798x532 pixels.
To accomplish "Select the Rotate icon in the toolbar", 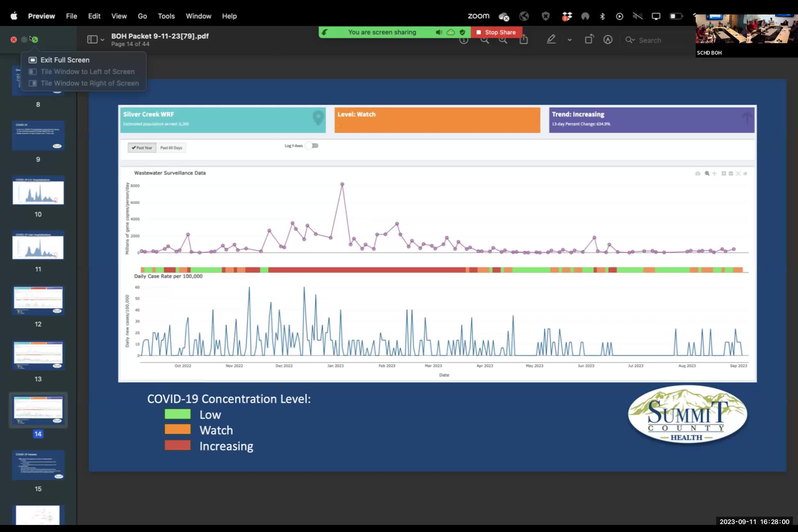I will pos(589,39).
